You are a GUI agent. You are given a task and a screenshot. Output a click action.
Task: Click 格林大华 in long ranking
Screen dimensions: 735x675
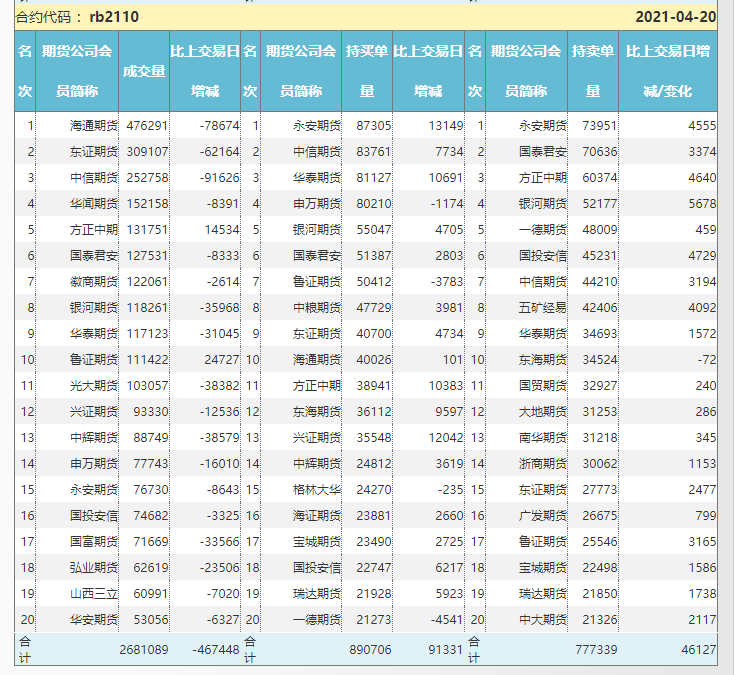(317, 490)
